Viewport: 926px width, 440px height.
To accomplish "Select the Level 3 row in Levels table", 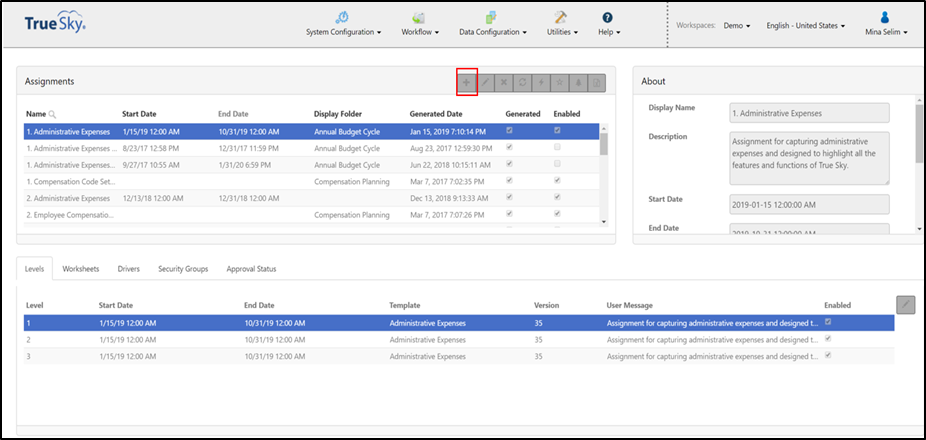I will (459, 356).
